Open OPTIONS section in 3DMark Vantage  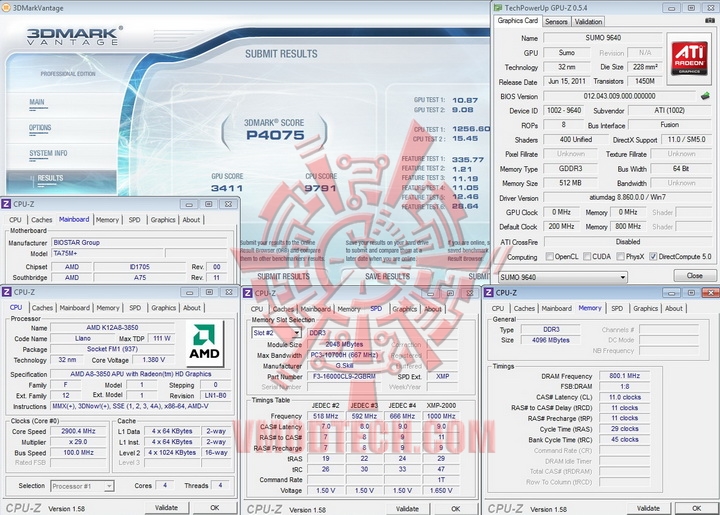(x=40, y=128)
